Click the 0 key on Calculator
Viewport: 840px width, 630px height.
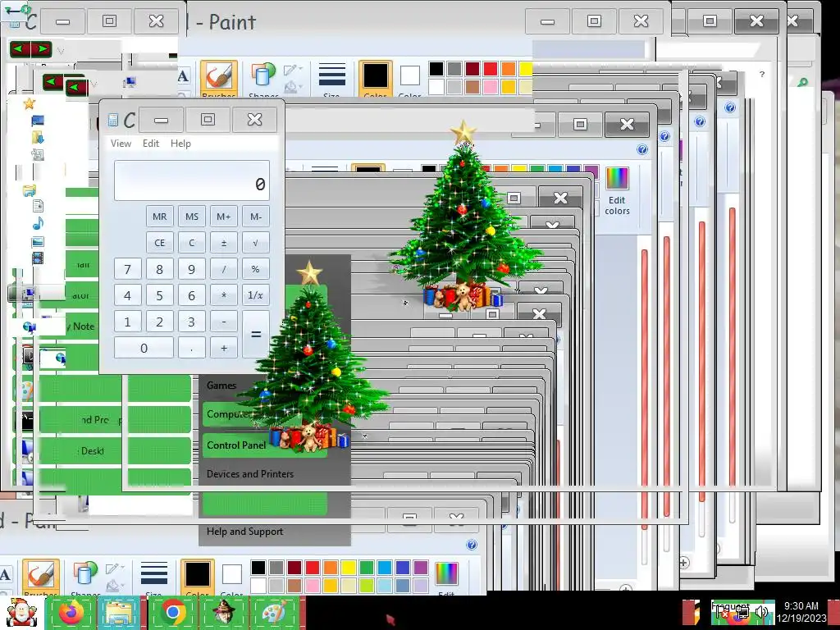pos(144,348)
